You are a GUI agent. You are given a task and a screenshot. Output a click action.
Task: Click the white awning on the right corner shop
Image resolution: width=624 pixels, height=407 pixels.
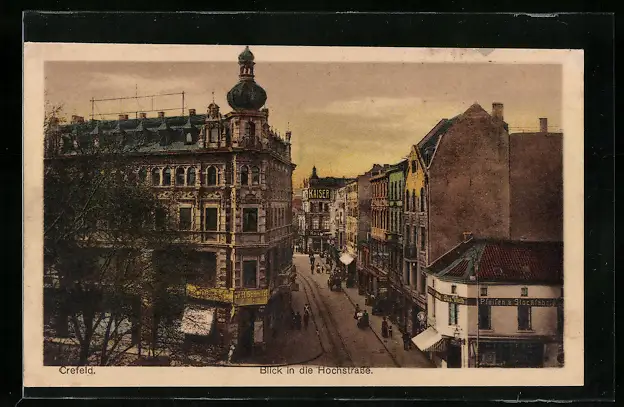pos(429,339)
